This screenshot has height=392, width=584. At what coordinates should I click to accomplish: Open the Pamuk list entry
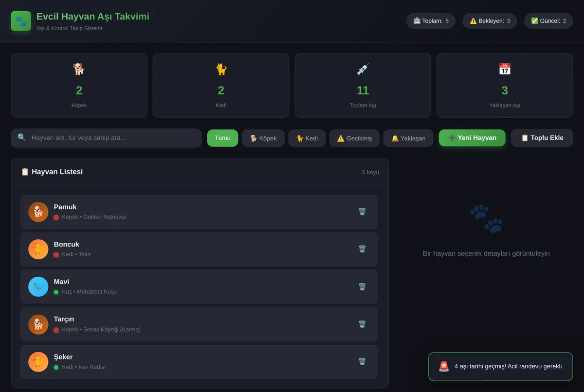pyautogui.click(x=199, y=212)
